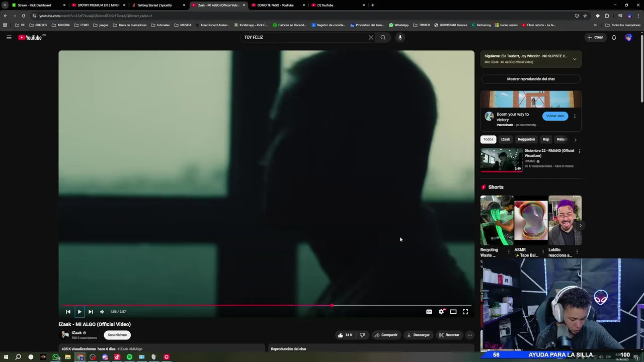This screenshot has height=362, width=644.
Task: Open a new browser tab
Action: click(x=372, y=5)
